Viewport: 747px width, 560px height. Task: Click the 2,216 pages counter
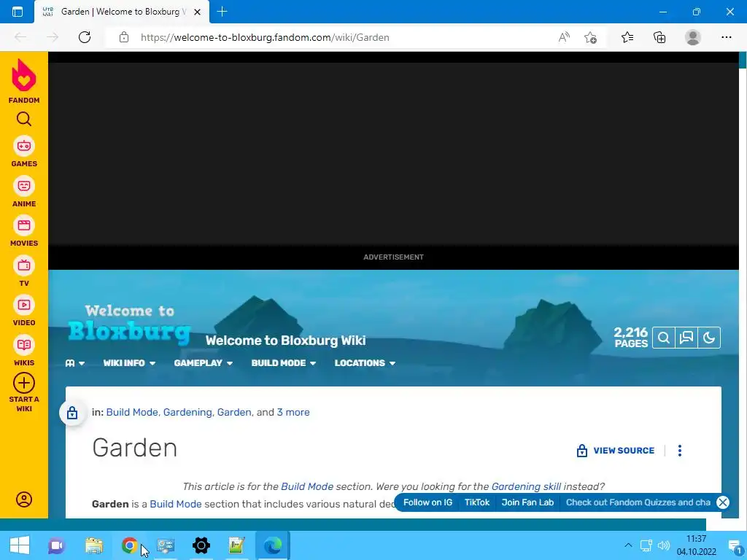point(631,337)
